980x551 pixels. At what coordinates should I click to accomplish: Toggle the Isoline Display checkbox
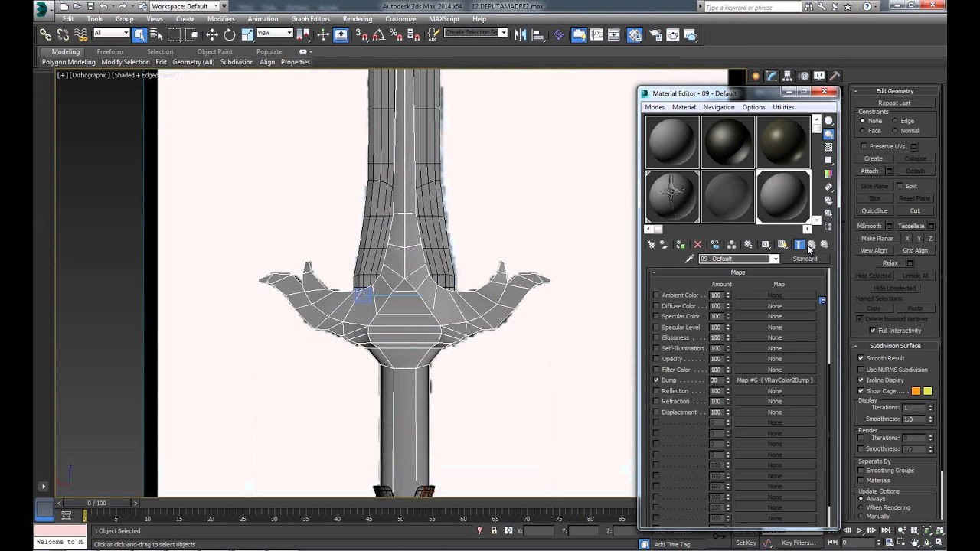(861, 380)
